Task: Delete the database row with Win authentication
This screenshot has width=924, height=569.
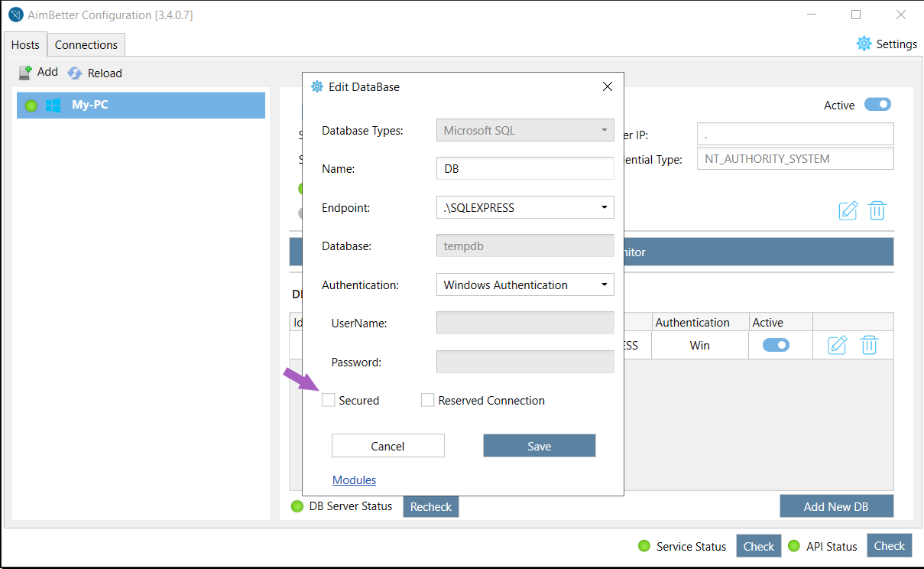Action: click(869, 345)
